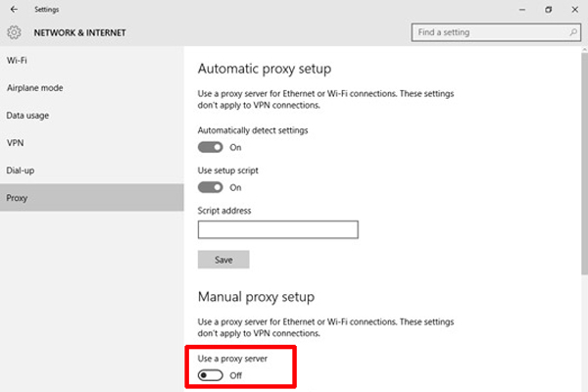Screen dimensions: 588x392
Task: Enable Use a proxy server switch
Action: click(210, 375)
